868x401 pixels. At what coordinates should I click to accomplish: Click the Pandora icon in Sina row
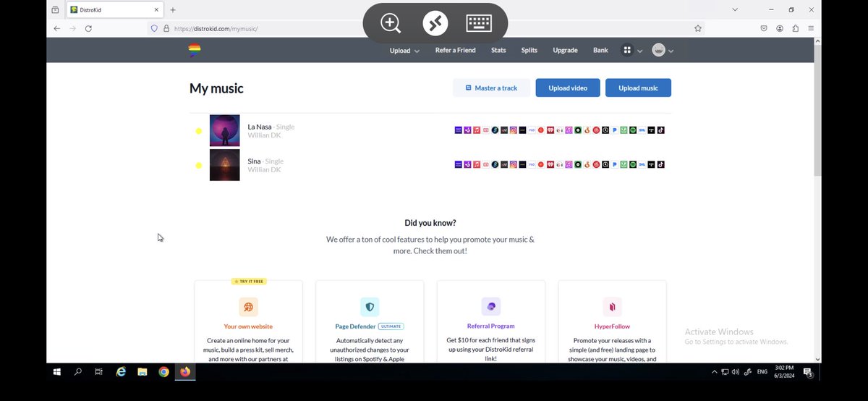tap(614, 164)
